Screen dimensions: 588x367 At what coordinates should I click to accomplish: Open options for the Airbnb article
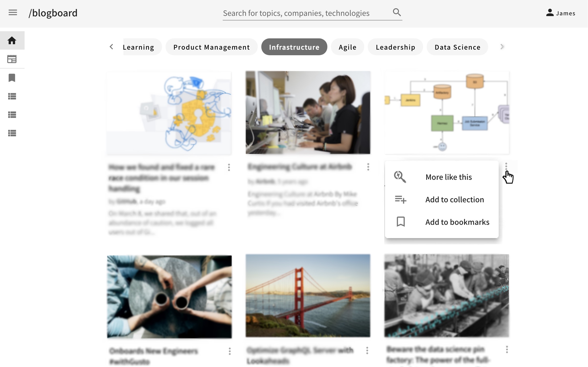368,167
